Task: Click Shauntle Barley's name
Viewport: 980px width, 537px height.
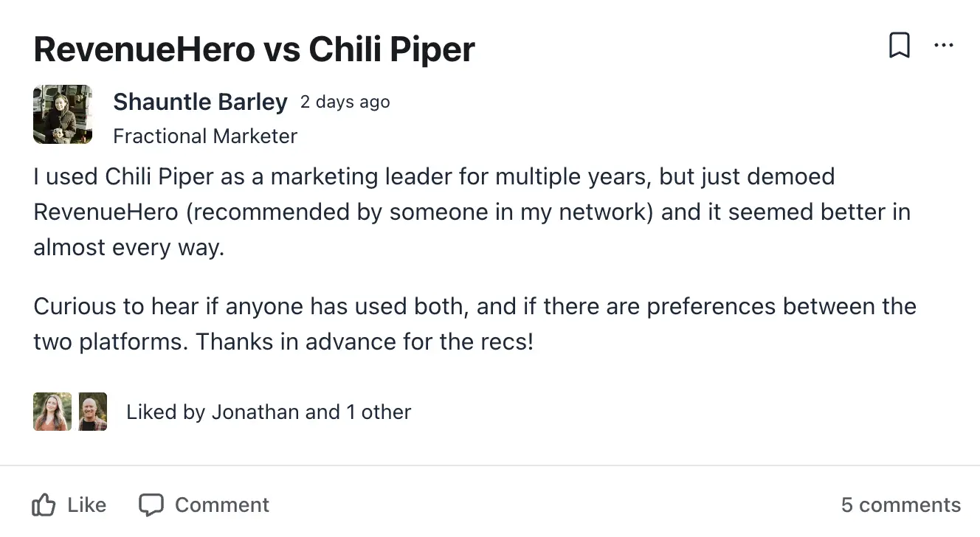Action: click(200, 102)
